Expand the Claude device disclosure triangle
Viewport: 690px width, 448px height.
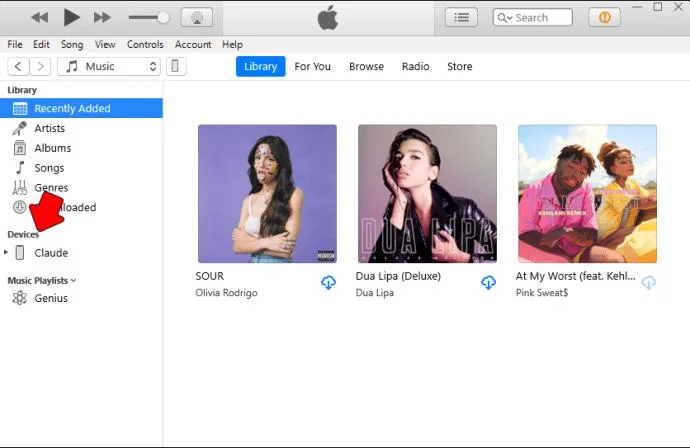click(x=6, y=253)
